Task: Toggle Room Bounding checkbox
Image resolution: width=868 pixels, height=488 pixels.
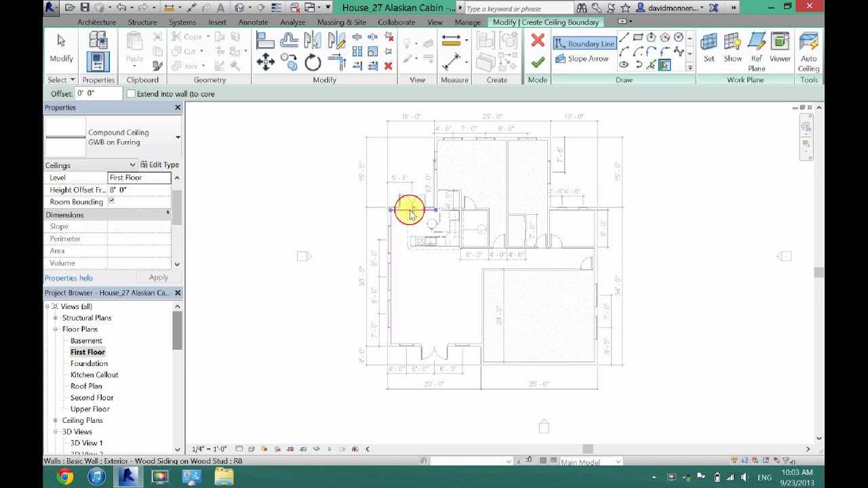Action: click(x=112, y=201)
